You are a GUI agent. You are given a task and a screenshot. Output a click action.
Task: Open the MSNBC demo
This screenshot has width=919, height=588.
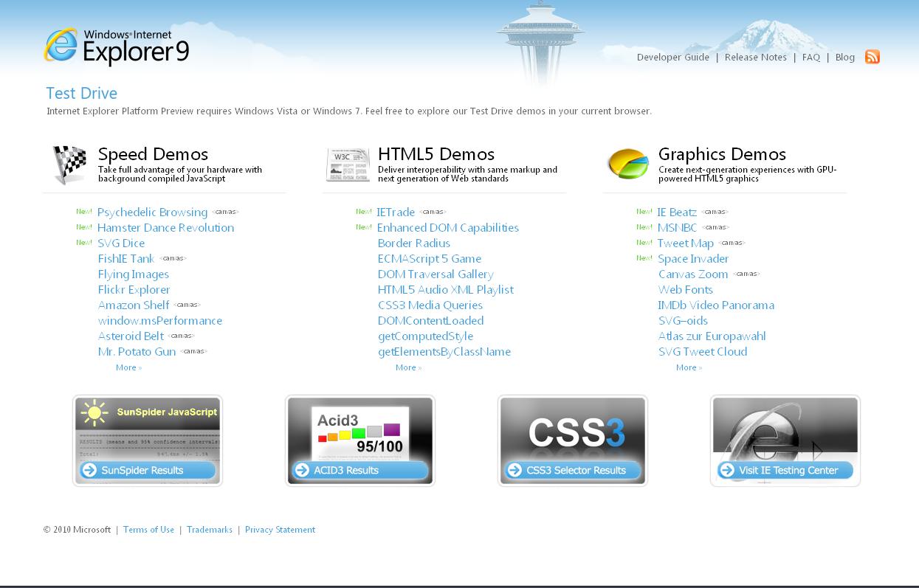[x=678, y=228]
